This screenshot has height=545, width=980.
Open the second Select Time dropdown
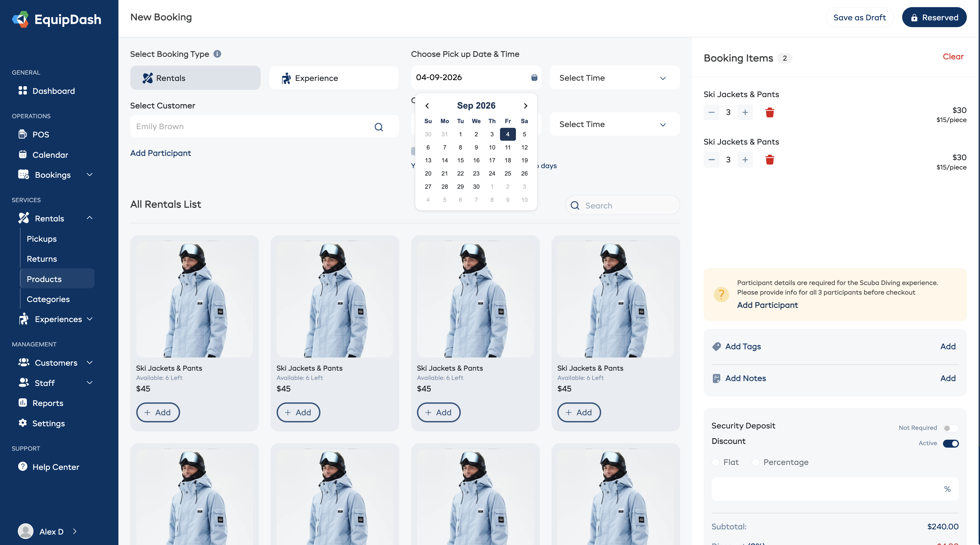click(614, 125)
